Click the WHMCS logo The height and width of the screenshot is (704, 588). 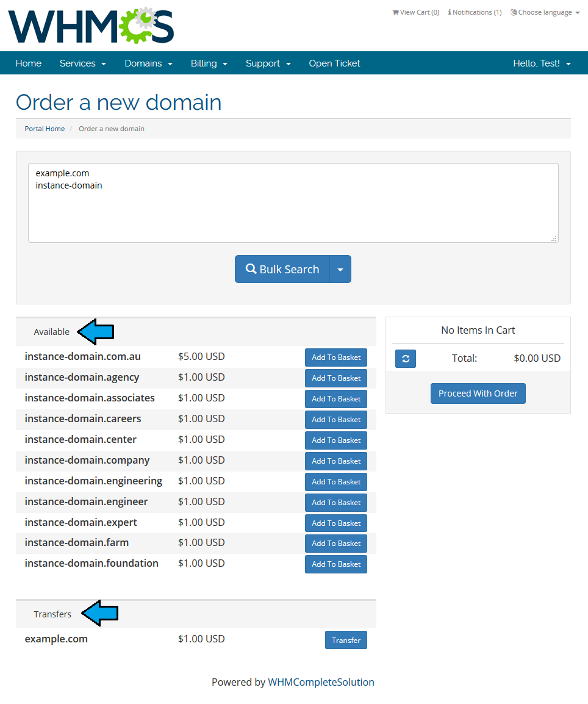91,25
